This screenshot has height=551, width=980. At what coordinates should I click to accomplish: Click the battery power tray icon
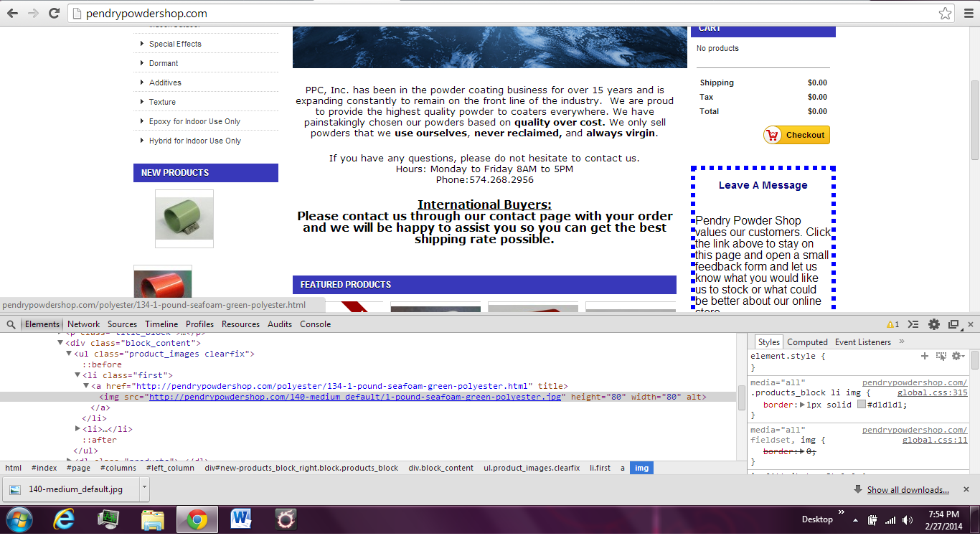tap(873, 520)
